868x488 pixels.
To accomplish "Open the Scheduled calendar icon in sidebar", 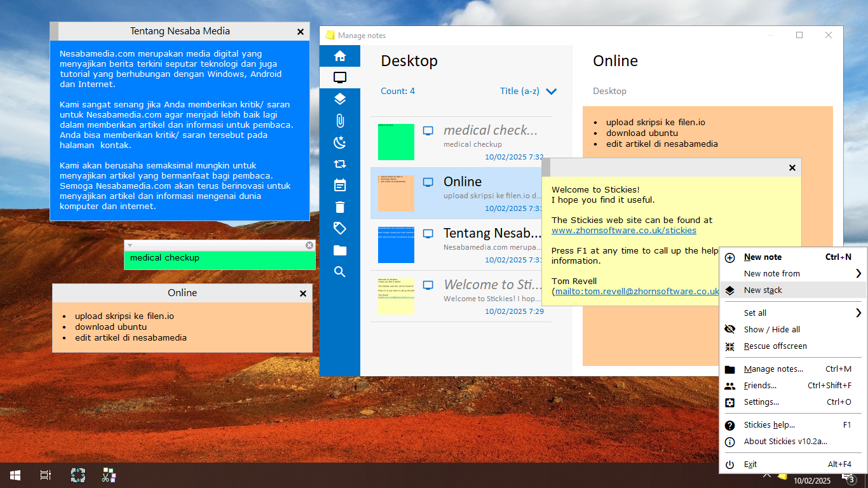I will click(340, 185).
